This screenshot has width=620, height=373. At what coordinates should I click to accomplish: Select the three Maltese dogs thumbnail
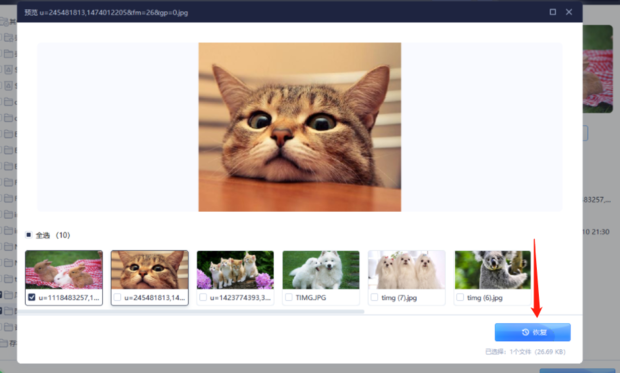(406, 270)
